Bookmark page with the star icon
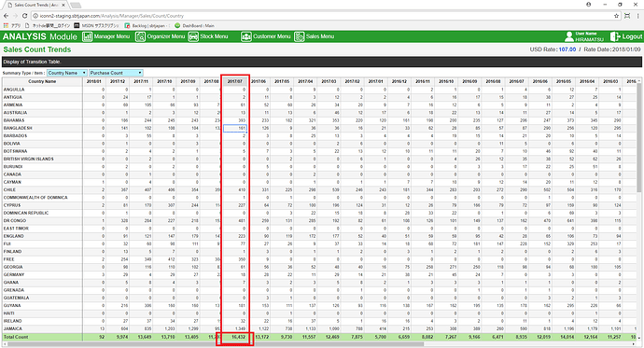The image size is (644, 348). [617, 16]
